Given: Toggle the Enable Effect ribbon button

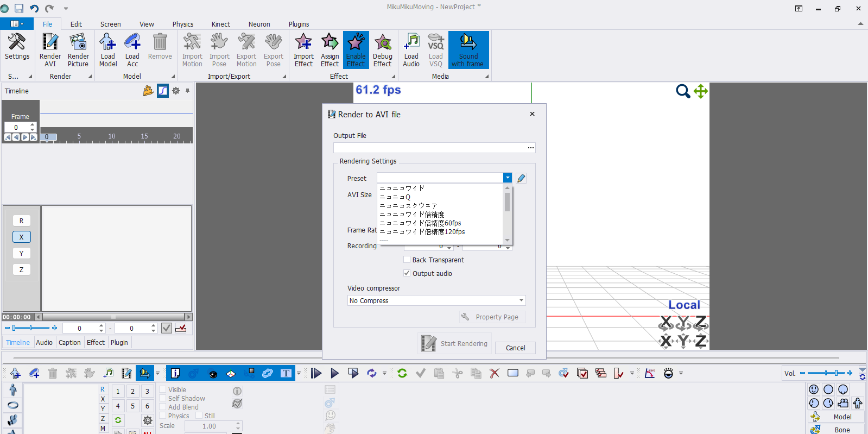Looking at the screenshot, I should 356,49.
